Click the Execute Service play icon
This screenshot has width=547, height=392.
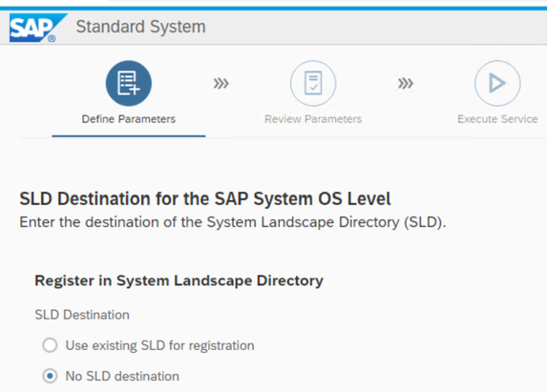(497, 83)
